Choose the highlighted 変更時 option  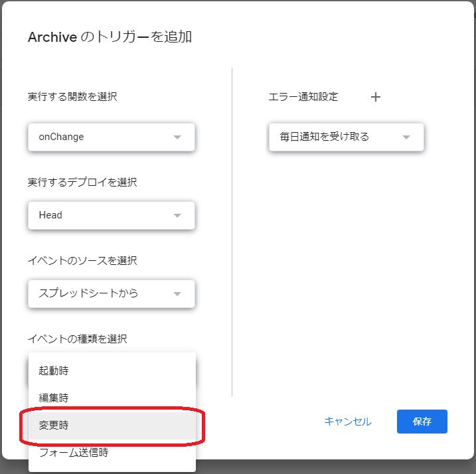(112, 426)
